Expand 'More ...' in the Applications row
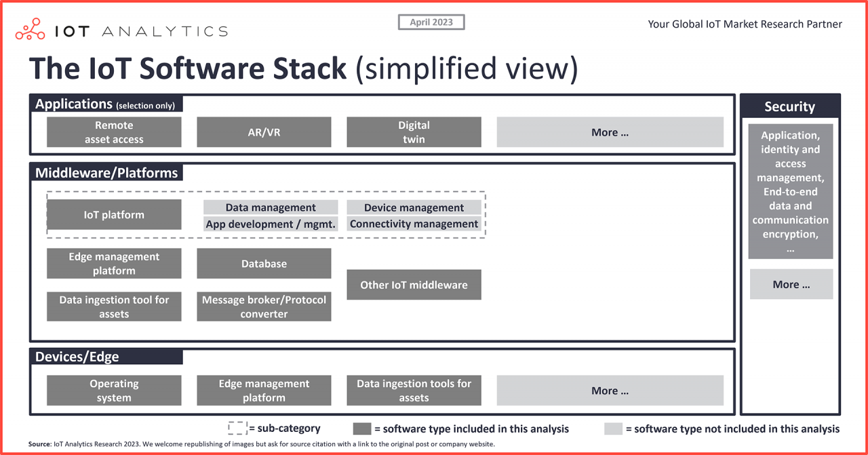Image resolution: width=868 pixels, height=455 pixels. coord(610,132)
